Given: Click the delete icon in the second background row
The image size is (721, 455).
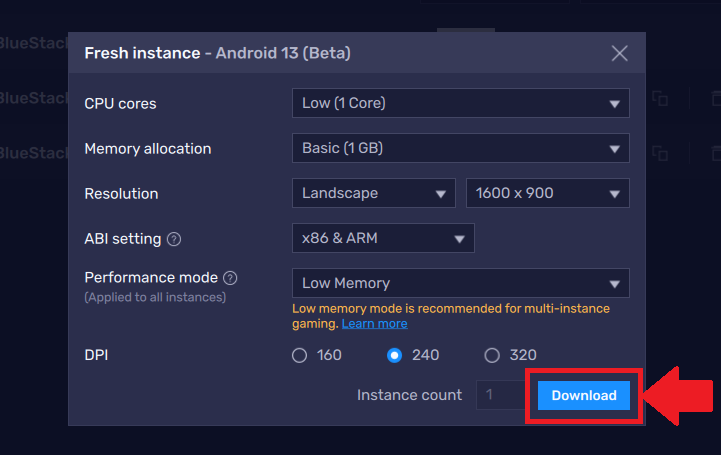Looking at the screenshot, I should pyautogui.click(x=716, y=153).
